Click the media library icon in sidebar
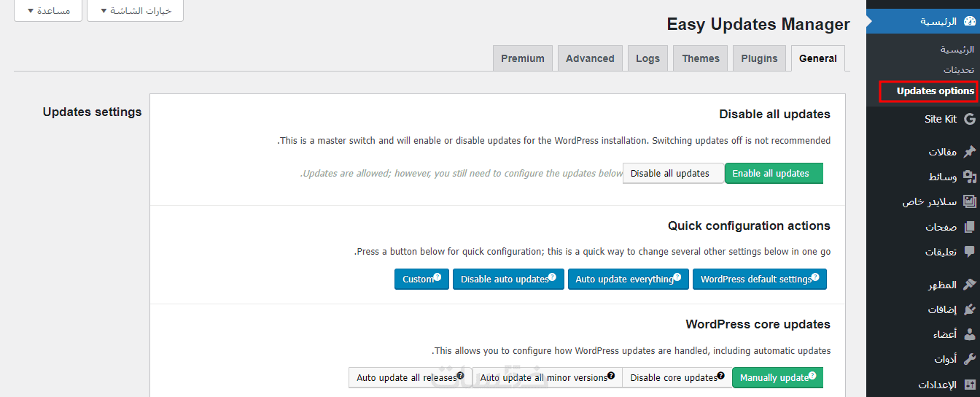 pos(969,177)
